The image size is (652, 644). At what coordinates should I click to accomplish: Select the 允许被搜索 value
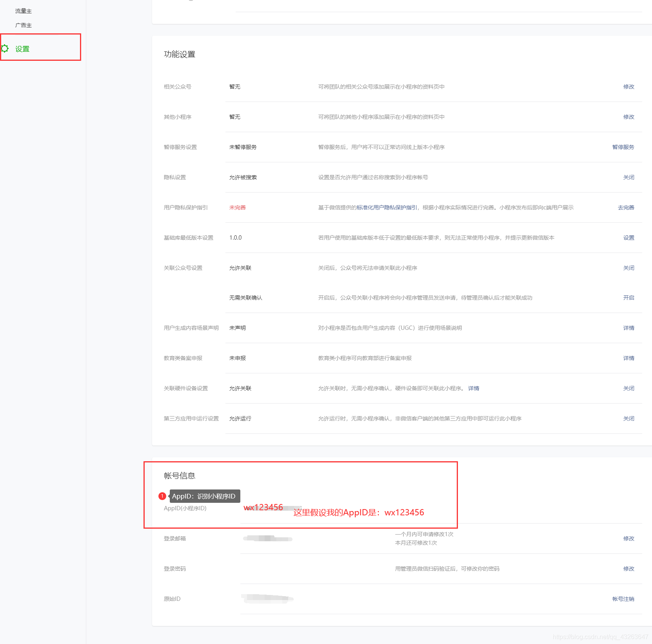(x=243, y=177)
